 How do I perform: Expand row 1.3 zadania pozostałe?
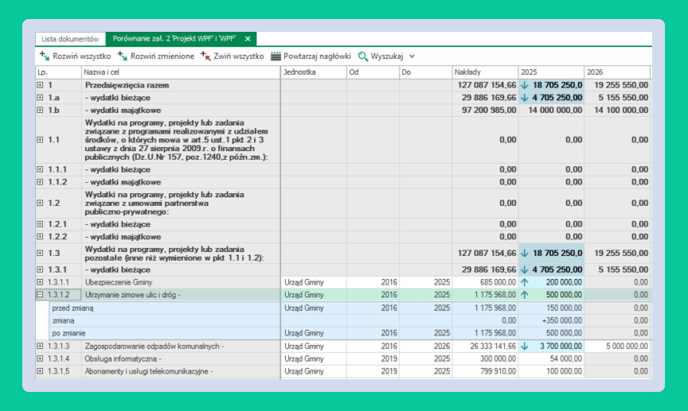[40, 253]
